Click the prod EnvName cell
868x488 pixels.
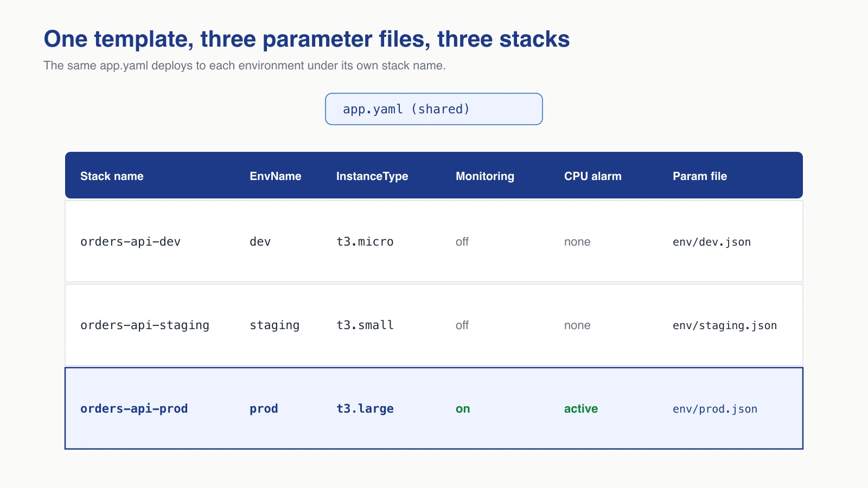264,409
